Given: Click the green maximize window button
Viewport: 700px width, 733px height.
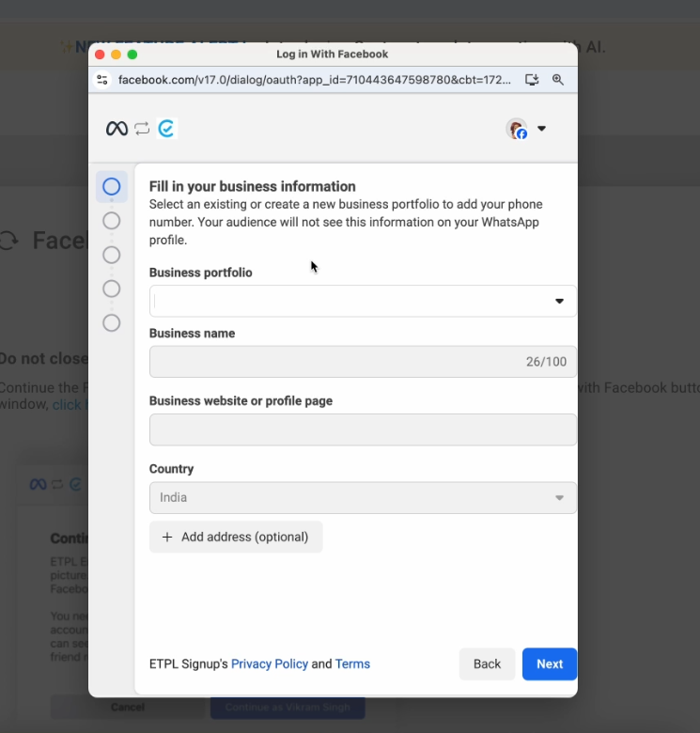Looking at the screenshot, I should (132, 55).
